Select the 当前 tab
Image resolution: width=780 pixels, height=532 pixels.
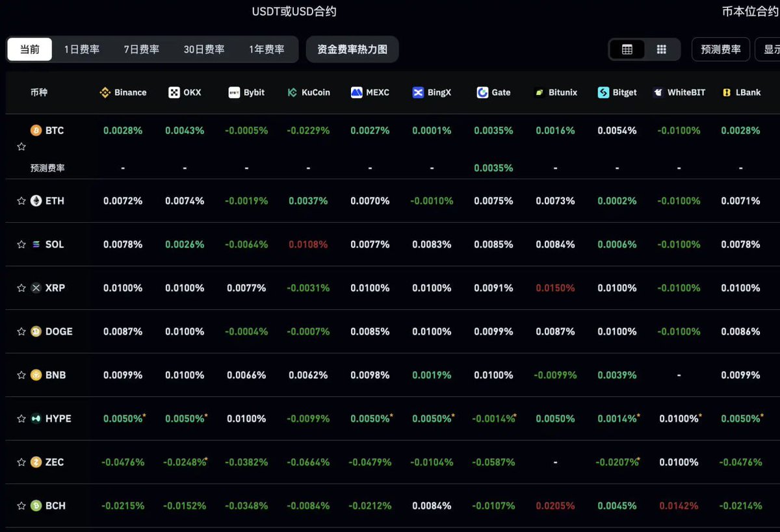pyautogui.click(x=30, y=49)
